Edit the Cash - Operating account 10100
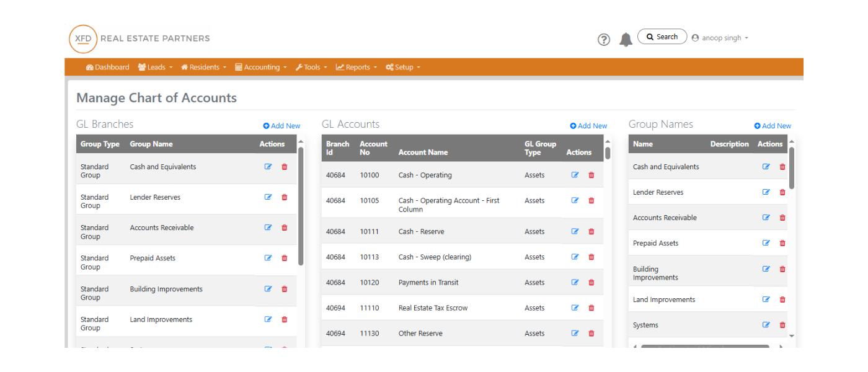 (x=575, y=175)
